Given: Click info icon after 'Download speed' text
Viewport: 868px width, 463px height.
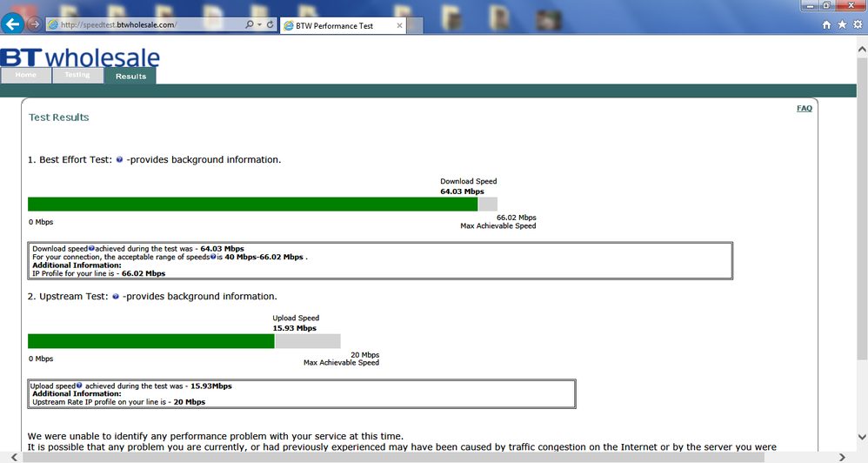Looking at the screenshot, I should click(91, 249).
